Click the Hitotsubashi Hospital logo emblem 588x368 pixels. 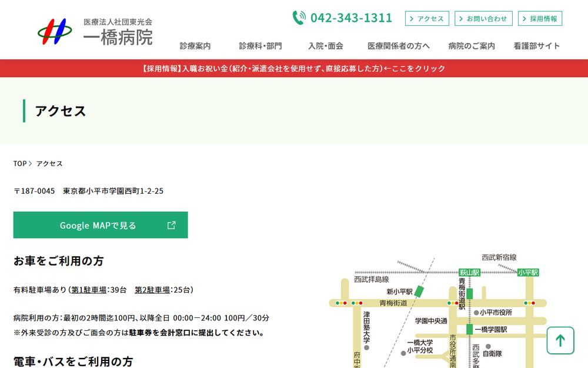tap(55, 32)
